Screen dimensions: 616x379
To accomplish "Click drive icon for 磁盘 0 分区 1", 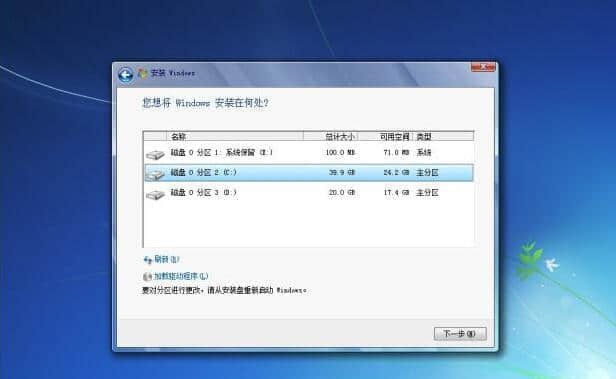I will click(155, 154).
